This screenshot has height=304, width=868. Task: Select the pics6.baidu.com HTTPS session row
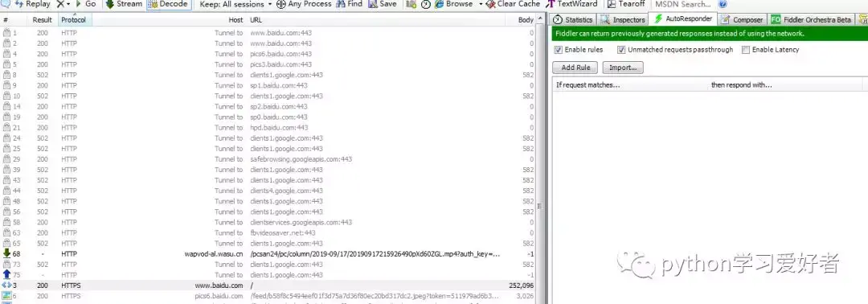pyautogui.click(x=268, y=296)
